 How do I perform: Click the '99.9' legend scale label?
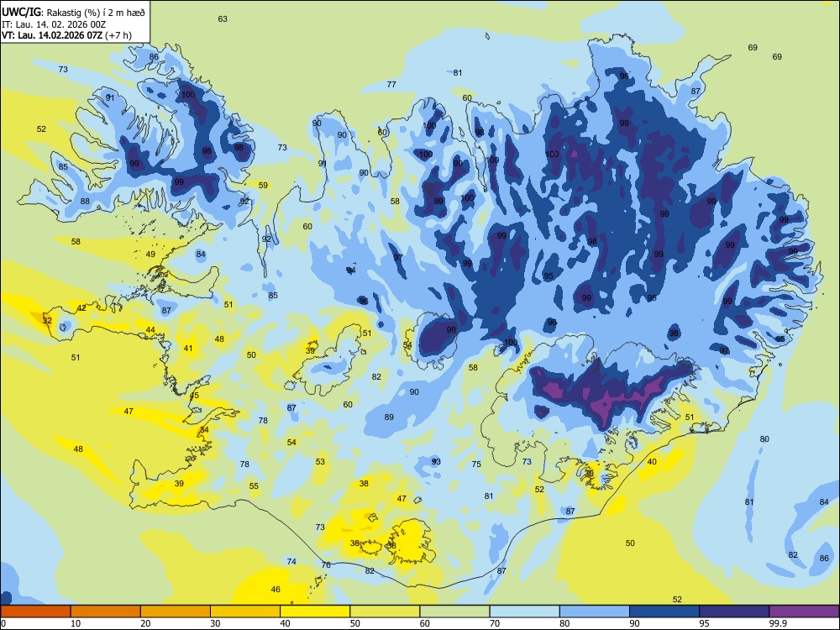pos(778,623)
